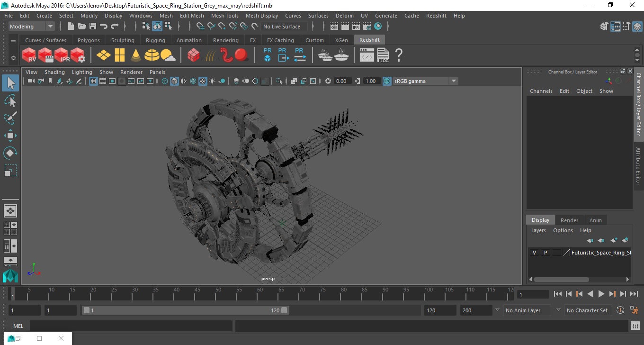Switch to the Polygons shelf tab
This screenshot has height=345, width=644.
pos(89,40)
